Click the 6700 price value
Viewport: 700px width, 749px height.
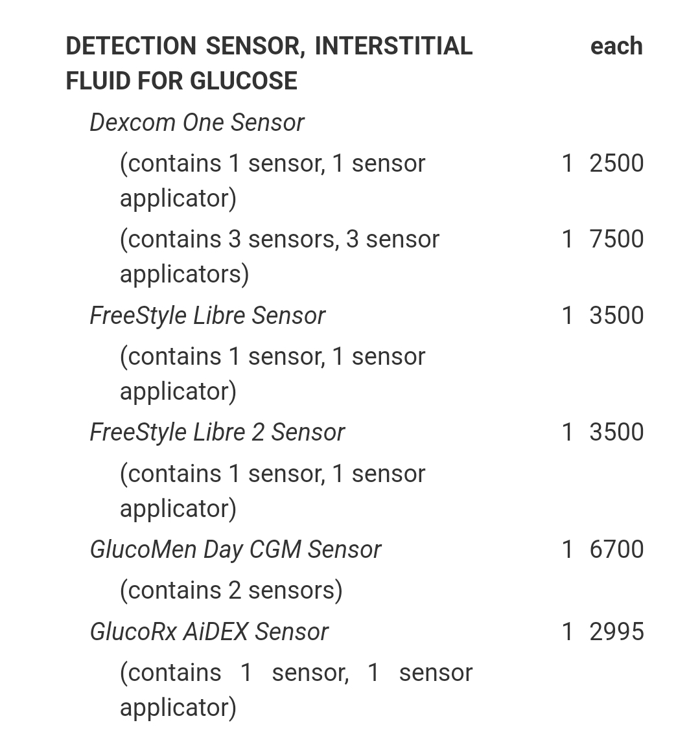[x=616, y=549]
